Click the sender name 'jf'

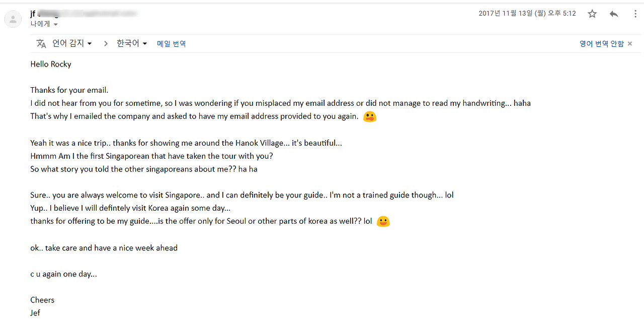click(34, 14)
